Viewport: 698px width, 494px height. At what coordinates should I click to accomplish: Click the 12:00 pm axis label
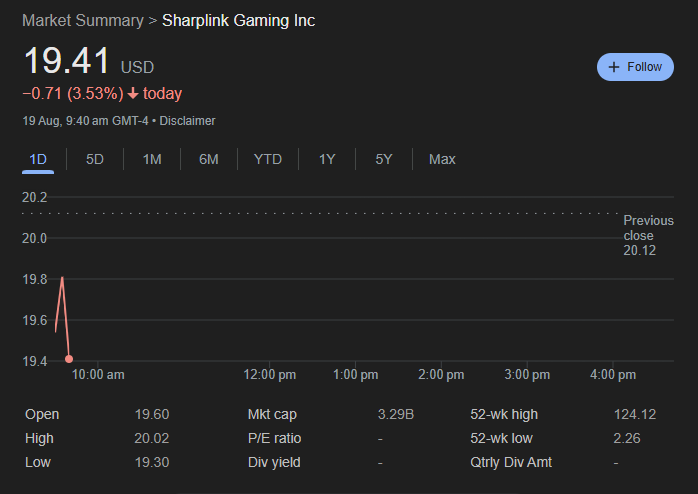tap(270, 375)
